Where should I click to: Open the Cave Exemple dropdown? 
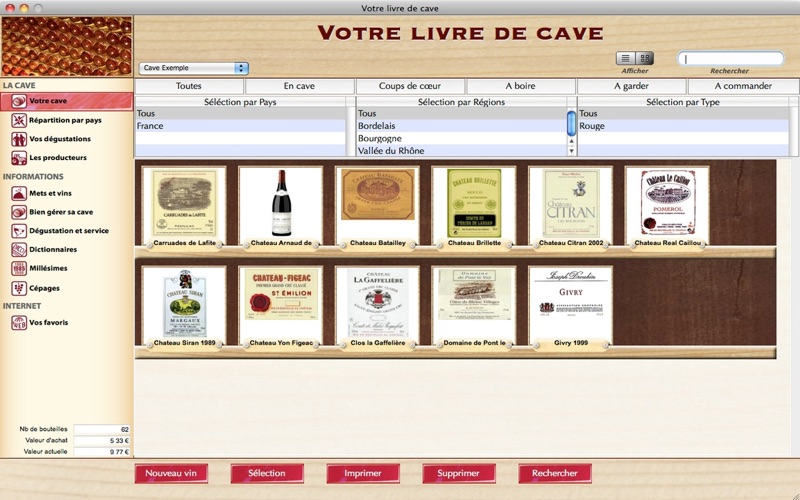[193, 68]
